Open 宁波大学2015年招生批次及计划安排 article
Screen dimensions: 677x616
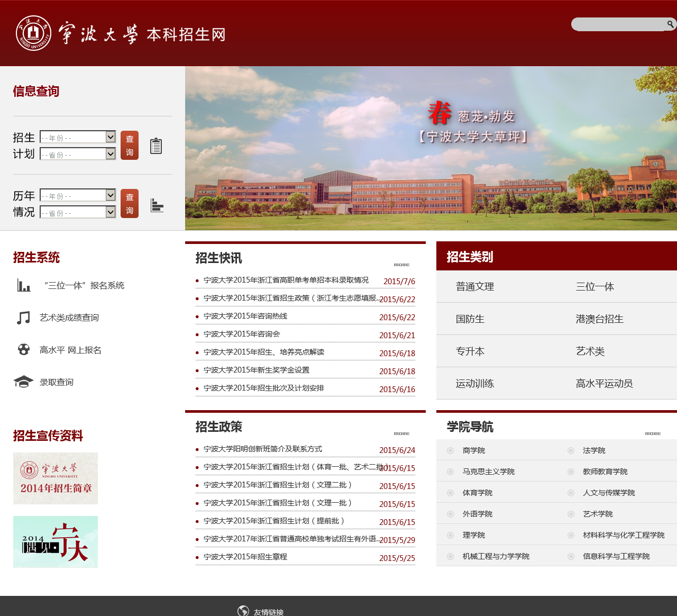tap(264, 388)
